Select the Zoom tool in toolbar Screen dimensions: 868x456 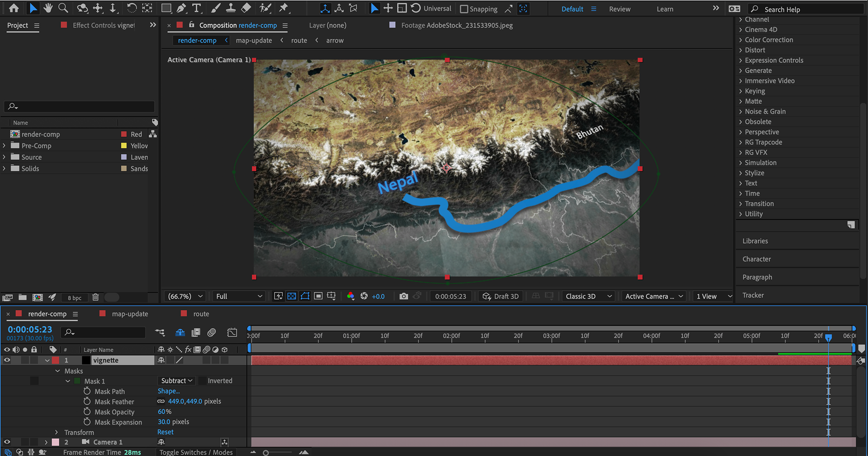[63, 8]
